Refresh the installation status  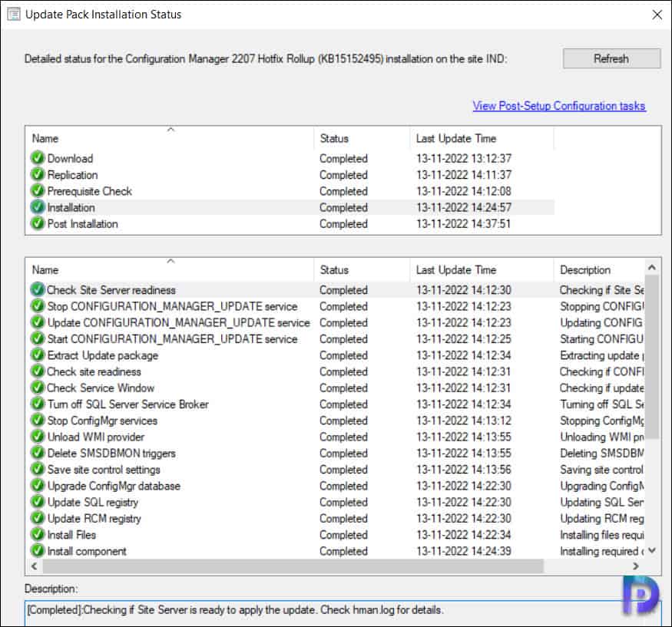point(611,58)
